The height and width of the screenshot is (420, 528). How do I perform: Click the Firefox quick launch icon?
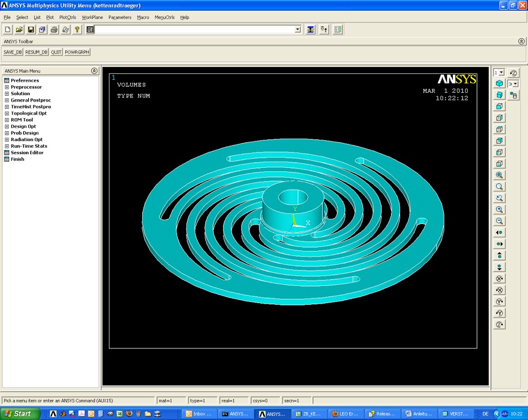(x=129, y=414)
